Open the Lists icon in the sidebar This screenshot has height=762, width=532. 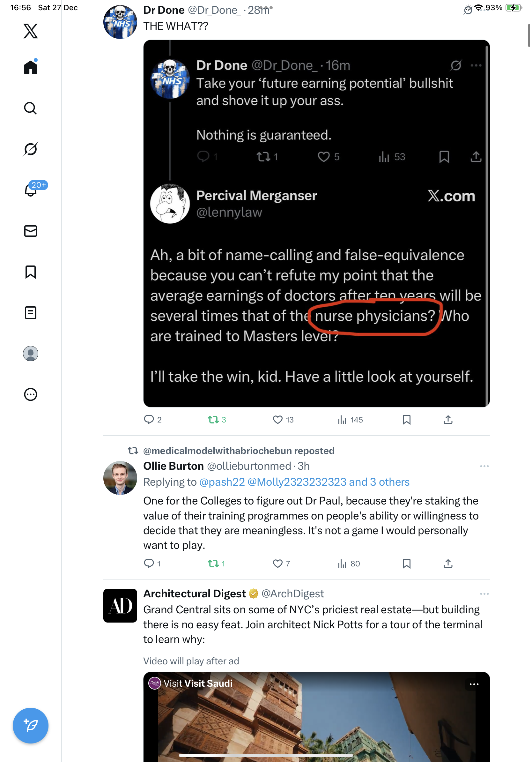pos(31,313)
